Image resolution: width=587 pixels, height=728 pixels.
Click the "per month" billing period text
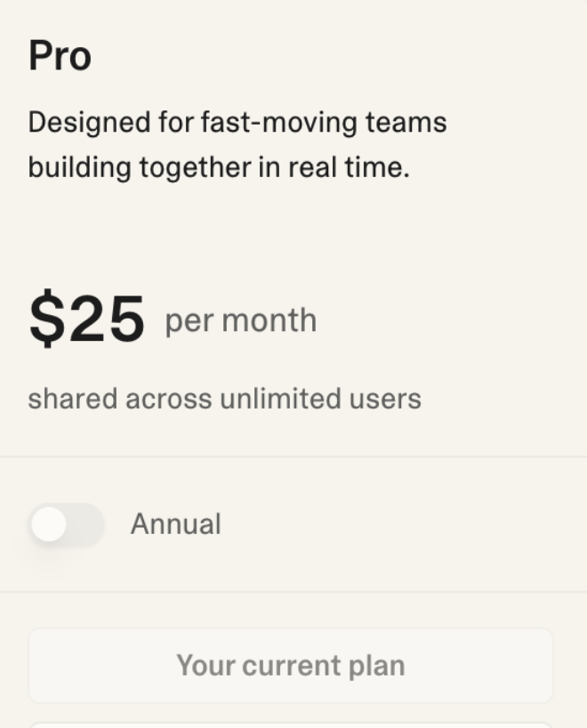(240, 320)
